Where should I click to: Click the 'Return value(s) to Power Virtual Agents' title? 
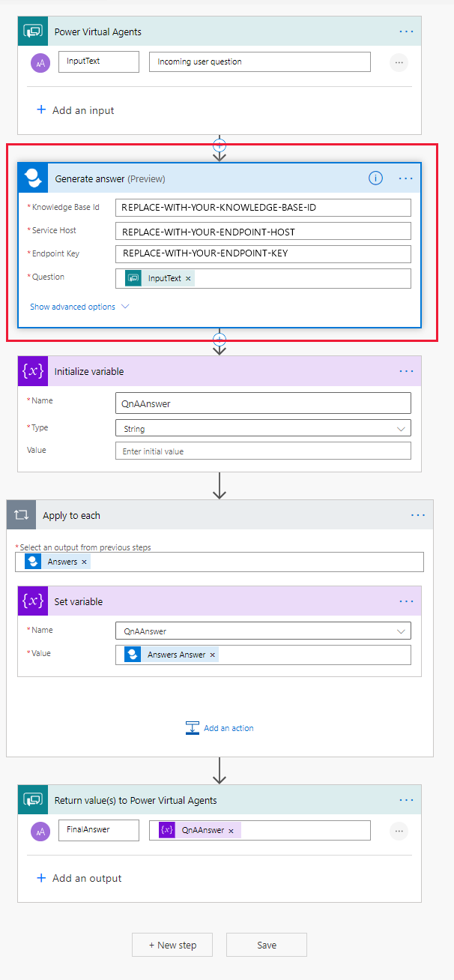[x=136, y=800]
